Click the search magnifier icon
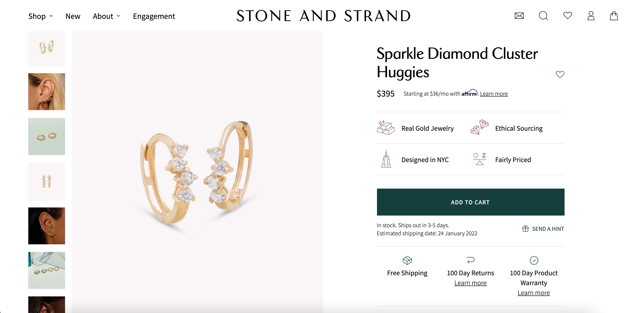Viewport: 644px width, 313px height. point(543,16)
